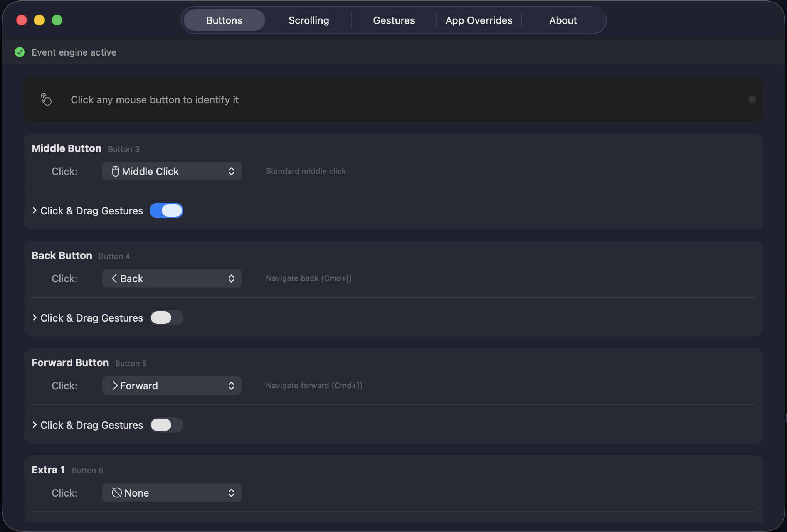The image size is (787, 532).
Task: Switch to the Gestures tab
Action: tap(394, 20)
